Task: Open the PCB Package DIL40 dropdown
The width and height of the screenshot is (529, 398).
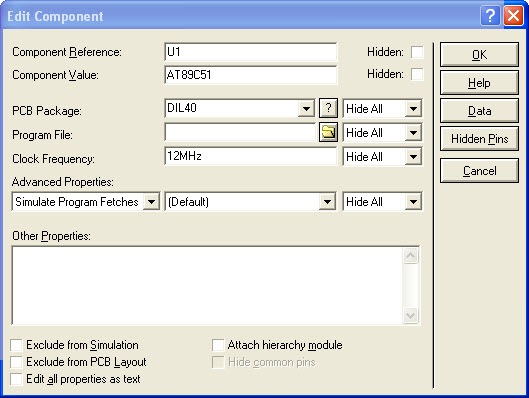Action: pyautogui.click(x=306, y=109)
